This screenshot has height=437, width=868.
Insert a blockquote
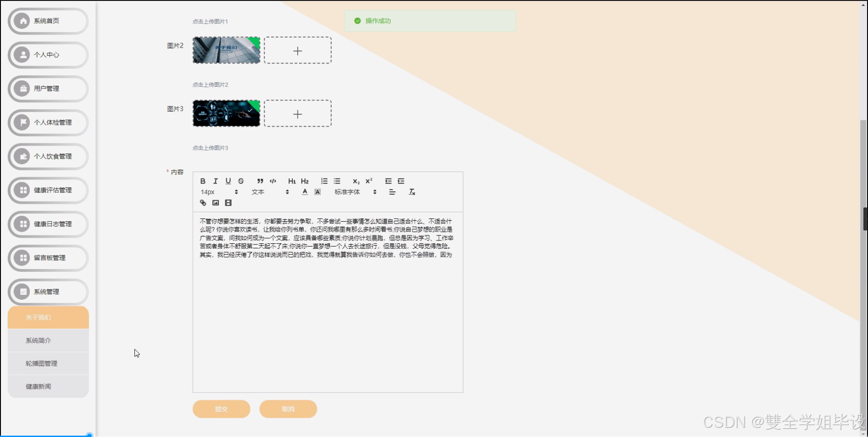tap(260, 181)
